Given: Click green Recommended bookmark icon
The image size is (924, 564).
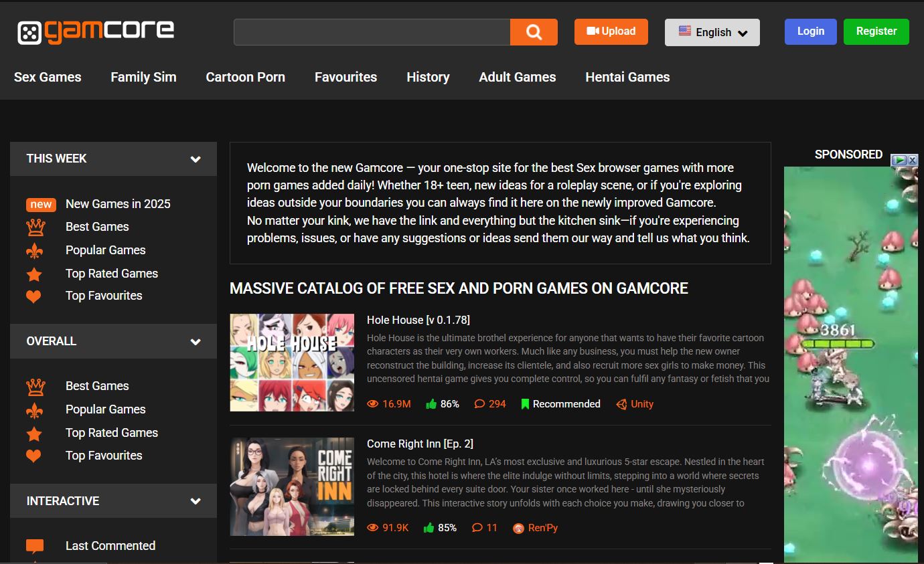Looking at the screenshot, I should coord(525,404).
